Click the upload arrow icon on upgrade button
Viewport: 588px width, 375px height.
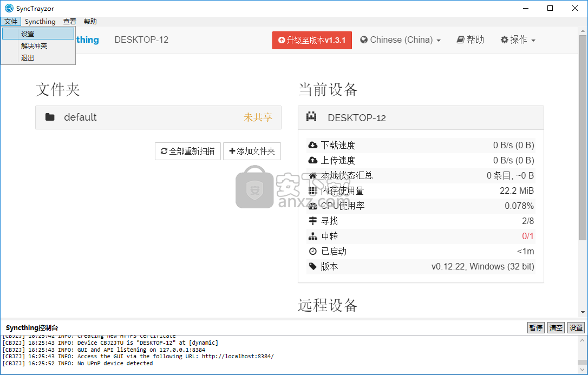[282, 40]
